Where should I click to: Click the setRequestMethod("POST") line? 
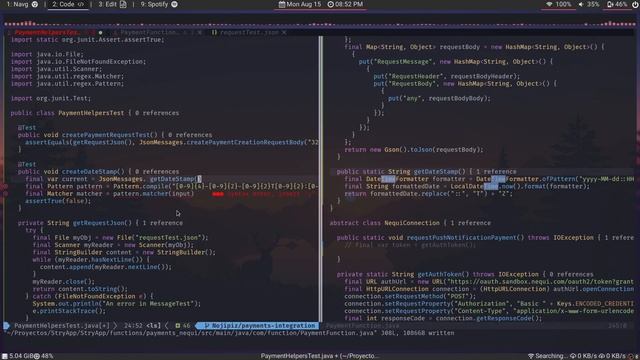pyautogui.click(x=410, y=297)
